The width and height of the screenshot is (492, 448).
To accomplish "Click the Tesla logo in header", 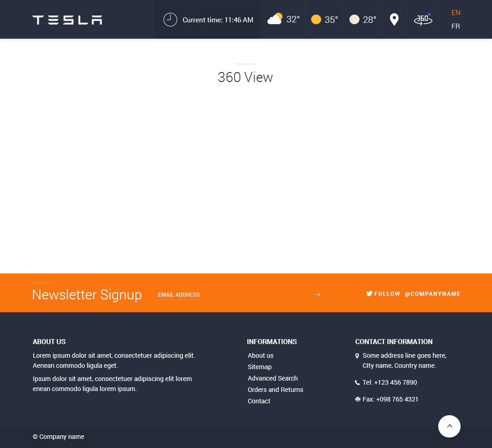I will click(67, 20).
